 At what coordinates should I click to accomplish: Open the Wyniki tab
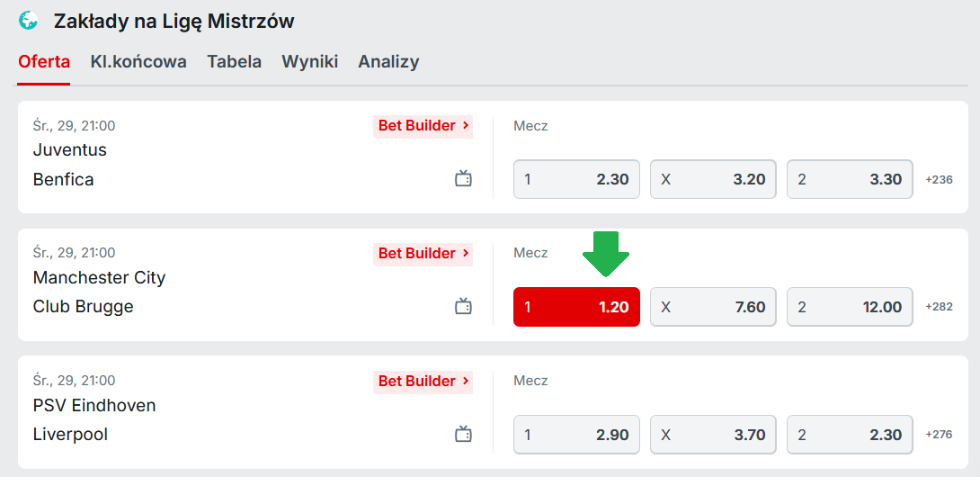tap(309, 62)
